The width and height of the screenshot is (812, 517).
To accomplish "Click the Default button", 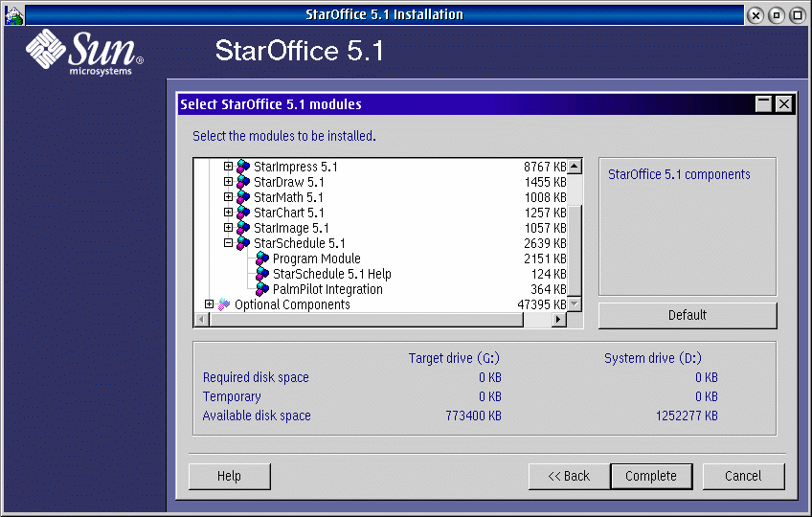I will 688,316.
